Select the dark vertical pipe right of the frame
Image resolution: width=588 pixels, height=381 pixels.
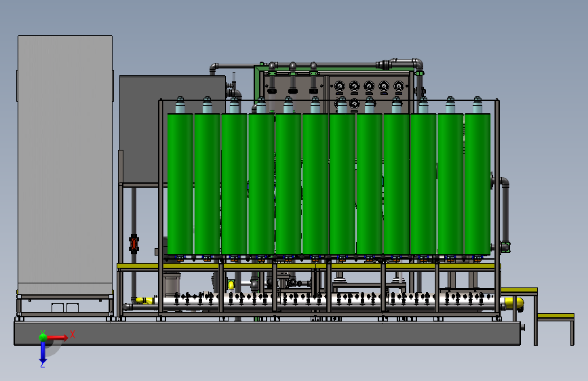point(505,214)
